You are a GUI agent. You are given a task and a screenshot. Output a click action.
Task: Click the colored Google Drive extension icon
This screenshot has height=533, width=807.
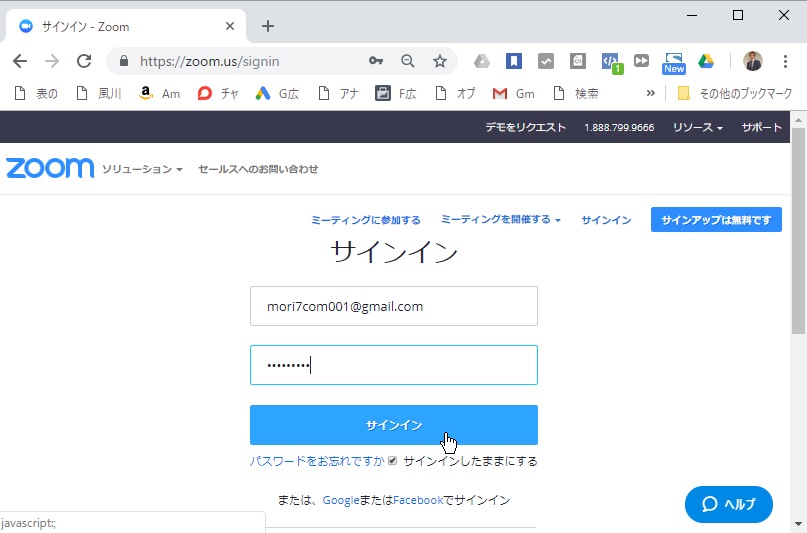[x=706, y=61]
